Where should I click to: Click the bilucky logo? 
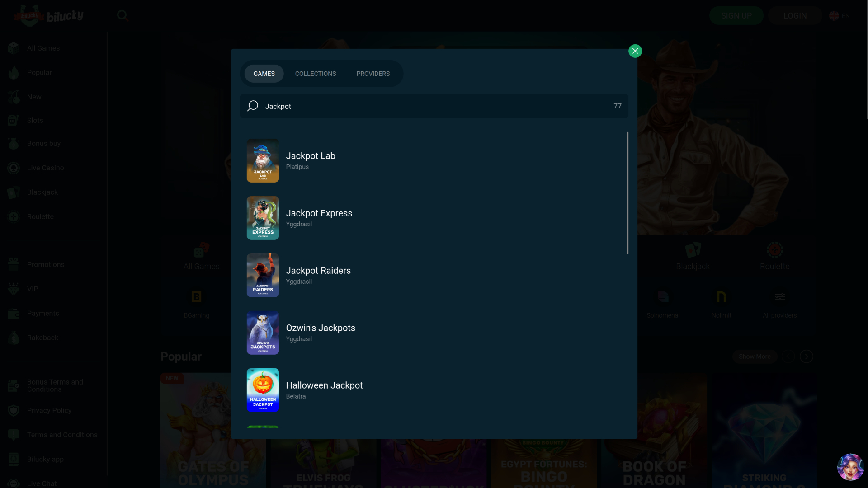click(x=48, y=15)
